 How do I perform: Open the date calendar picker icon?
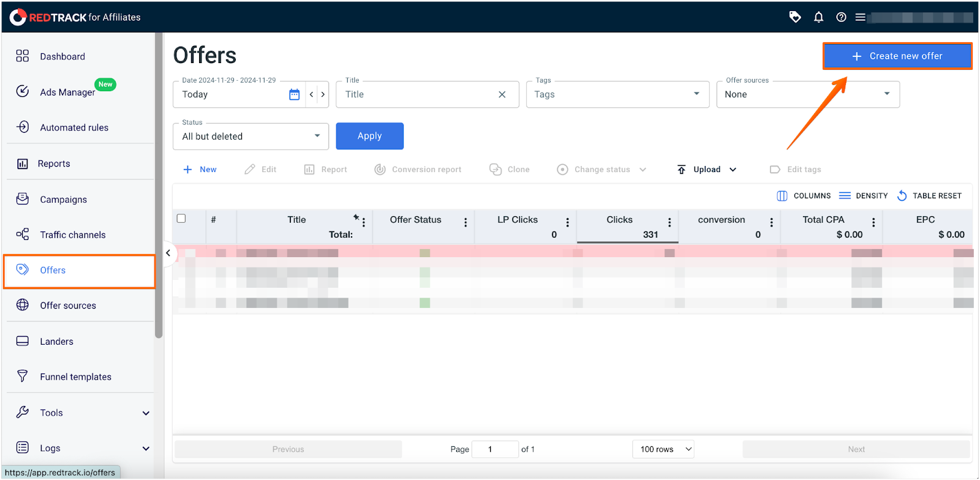[294, 94]
